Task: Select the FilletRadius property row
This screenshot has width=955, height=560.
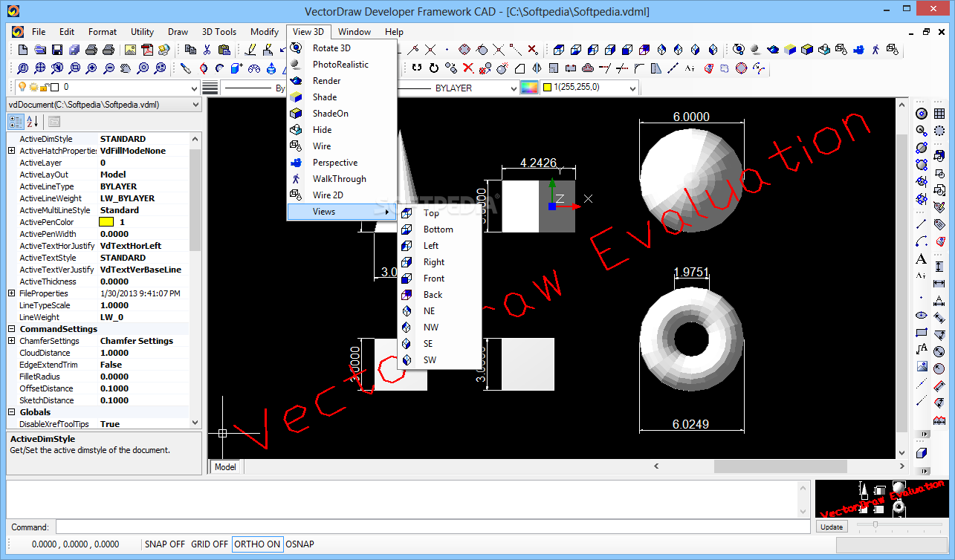Action: click(x=99, y=377)
